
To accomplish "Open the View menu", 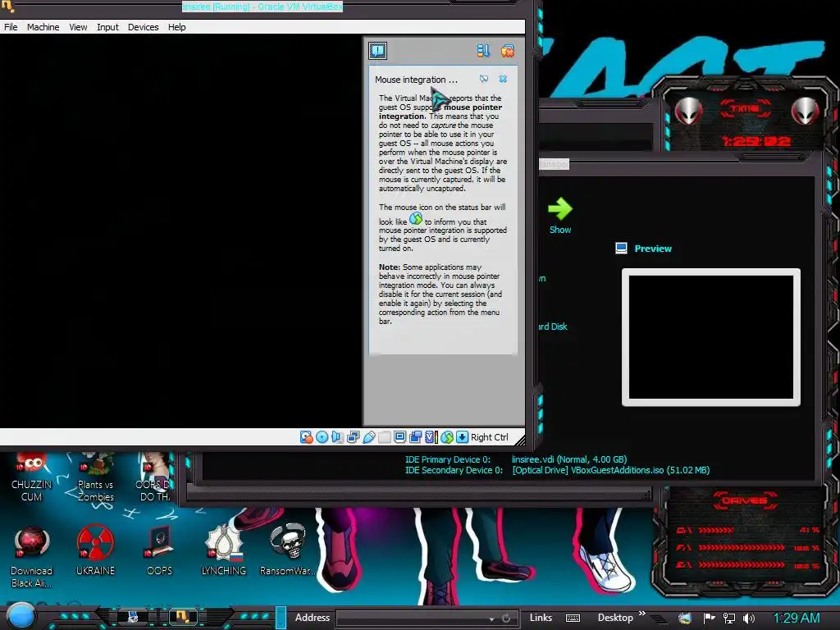I will point(78,27).
